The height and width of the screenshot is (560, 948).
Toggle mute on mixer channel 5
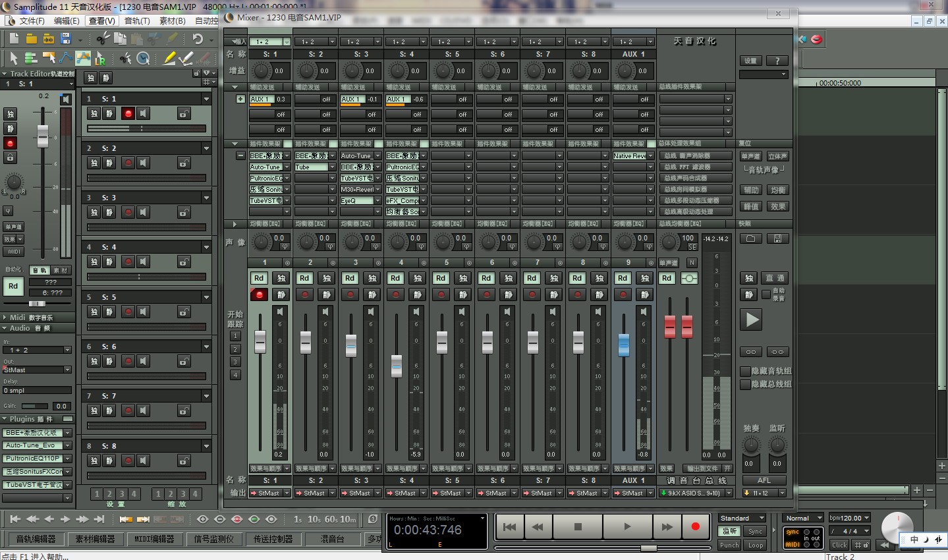[463, 294]
